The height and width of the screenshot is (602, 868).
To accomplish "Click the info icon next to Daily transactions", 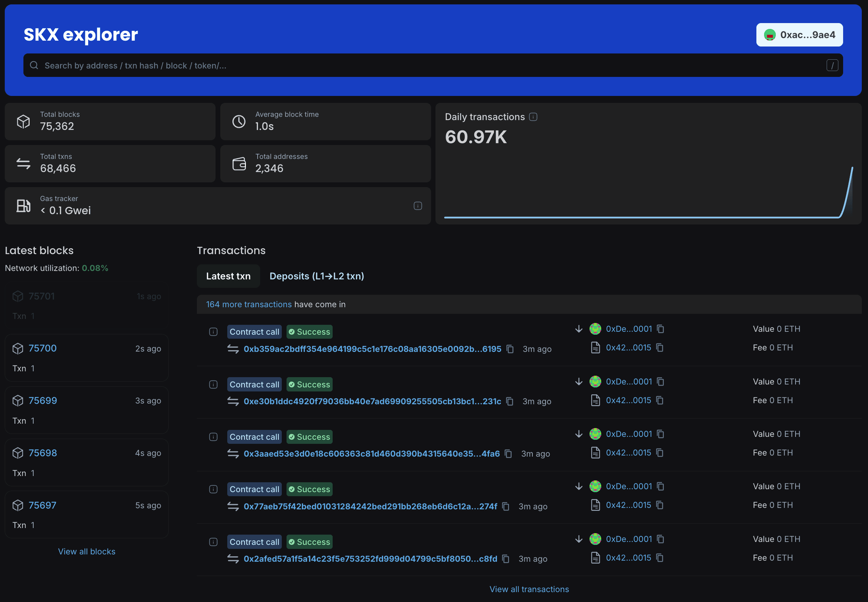I will pos(533,116).
